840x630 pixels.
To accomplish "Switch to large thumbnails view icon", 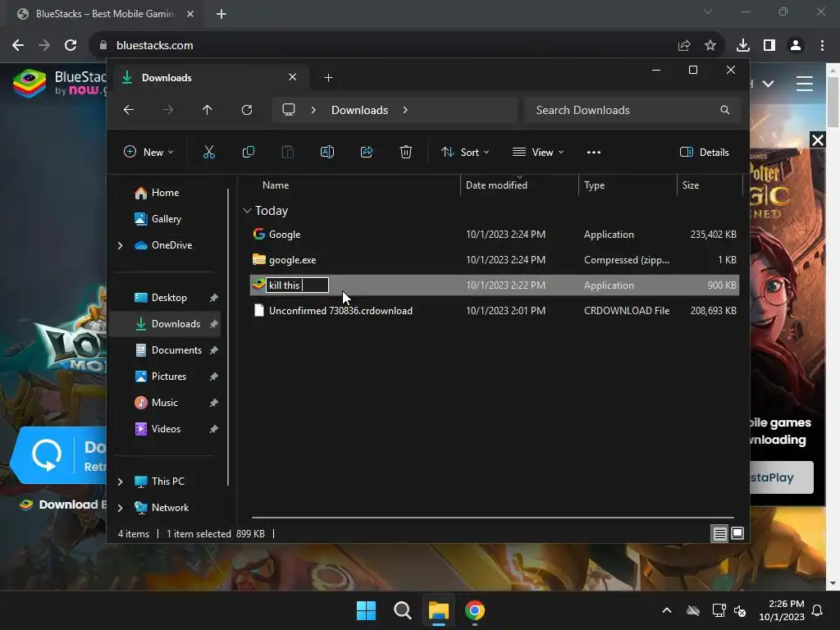I will pyautogui.click(x=737, y=533).
